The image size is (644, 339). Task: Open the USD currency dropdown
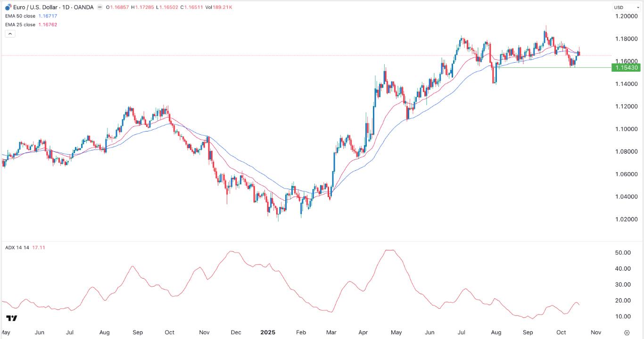point(625,8)
